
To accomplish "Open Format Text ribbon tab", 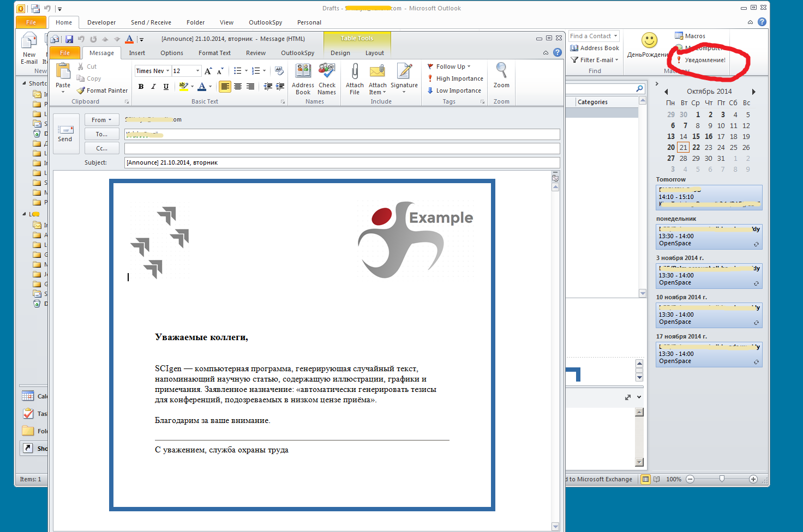I will coord(214,53).
